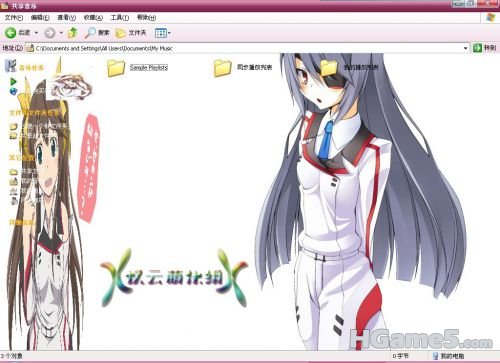The height and width of the screenshot is (363, 500).
Task: Open the 工具(T) menu
Action: click(x=120, y=17)
